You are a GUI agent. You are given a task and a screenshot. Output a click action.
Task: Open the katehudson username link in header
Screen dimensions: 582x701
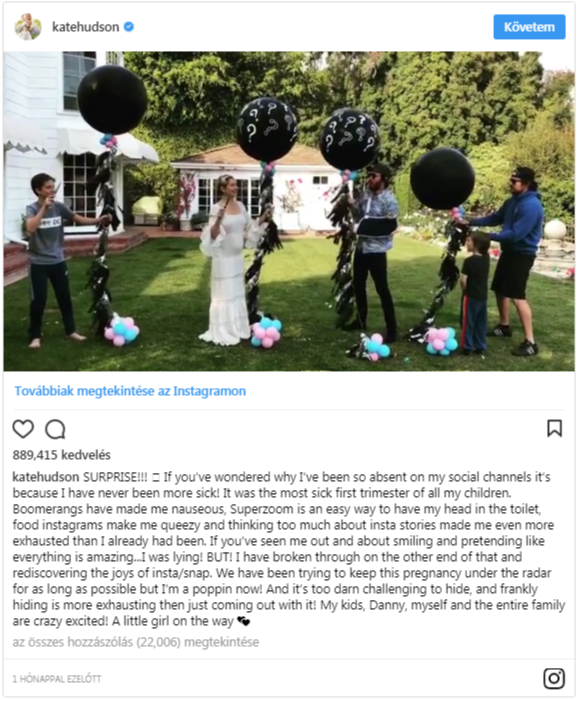(85, 27)
